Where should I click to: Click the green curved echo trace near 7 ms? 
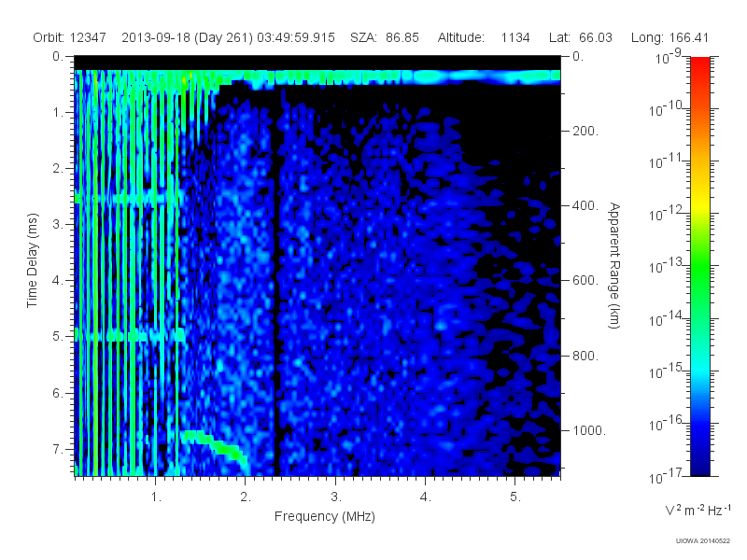[x=217, y=446]
